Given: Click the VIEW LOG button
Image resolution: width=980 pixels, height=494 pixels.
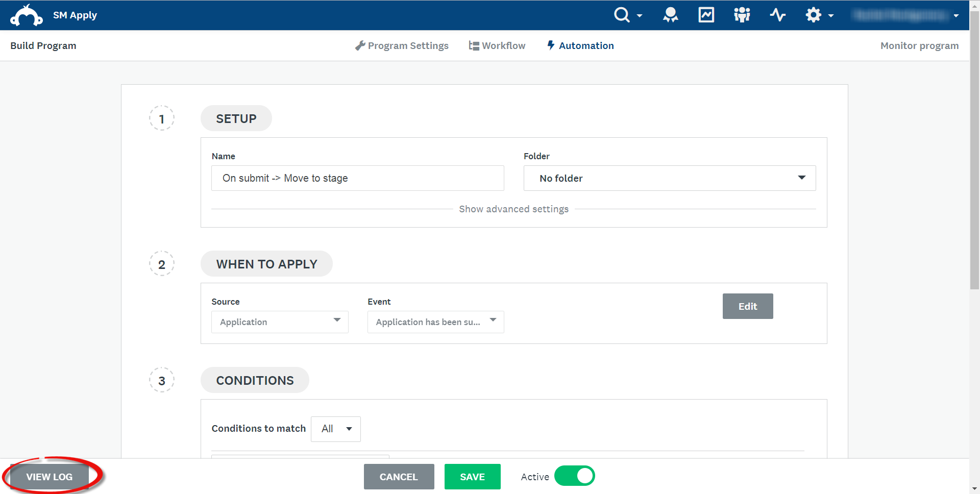Looking at the screenshot, I should pyautogui.click(x=50, y=476).
